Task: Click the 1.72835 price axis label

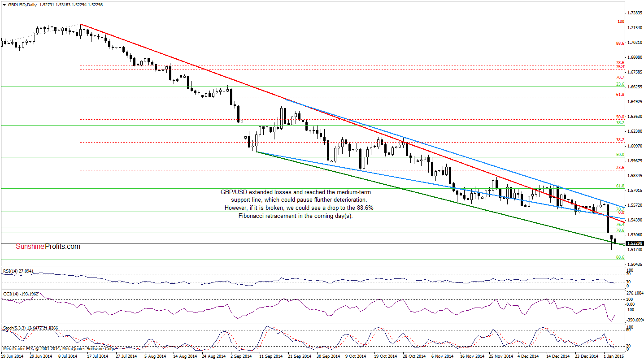Action: [635, 13]
